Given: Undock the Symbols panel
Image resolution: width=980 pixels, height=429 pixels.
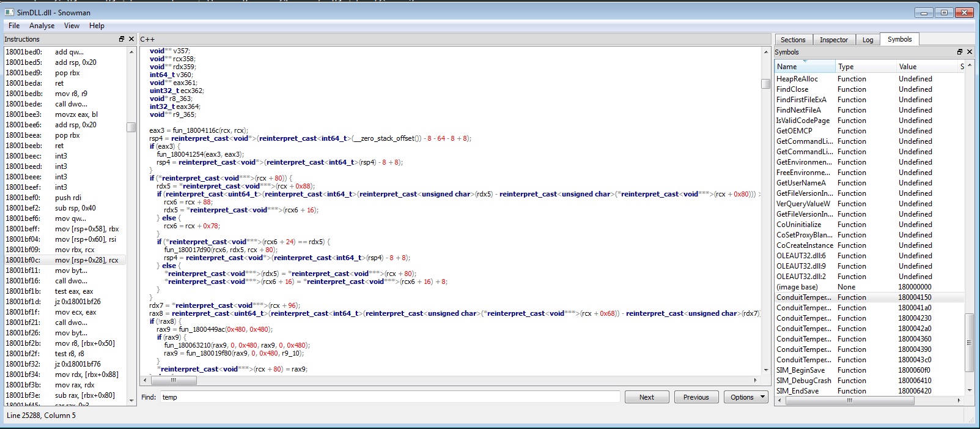Looking at the screenshot, I should (959, 52).
